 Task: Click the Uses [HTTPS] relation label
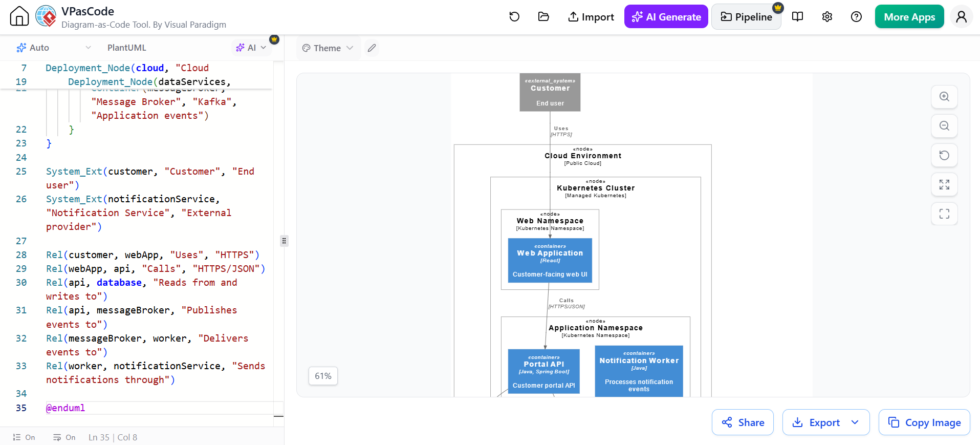[561, 132]
